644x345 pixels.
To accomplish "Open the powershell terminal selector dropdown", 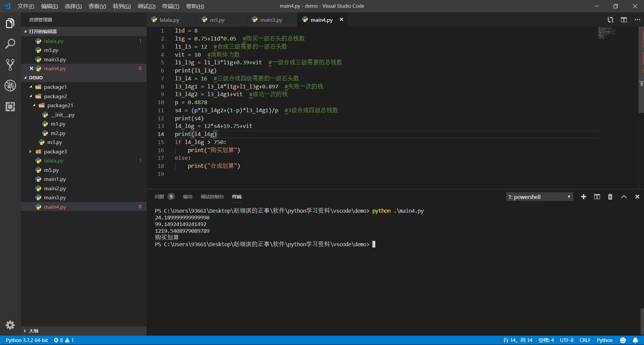I will tap(539, 197).
